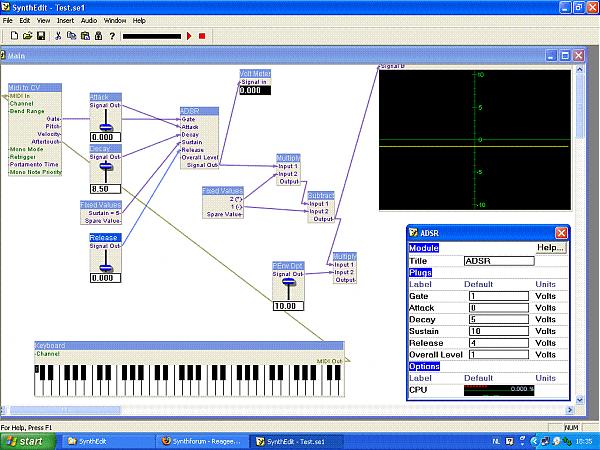This screenshot has width=600, height=450.
Task: Click the Gate default value field
Action: (499, 296)
